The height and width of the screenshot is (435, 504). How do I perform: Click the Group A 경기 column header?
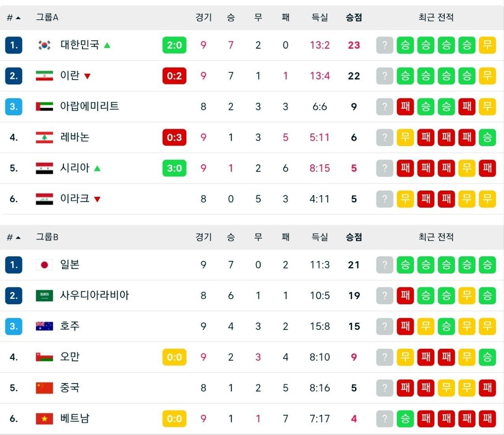pos(204,17)
